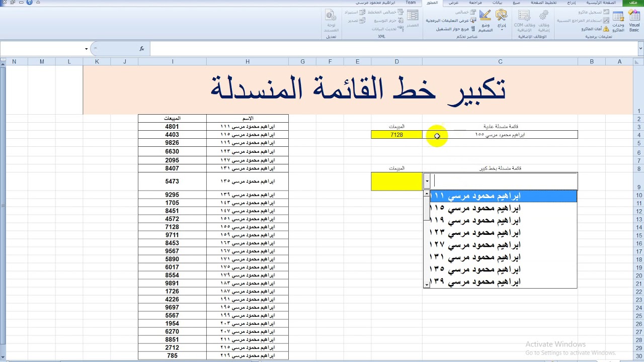
Task: Expand the Insert controls dropdown (إدراج)
Action: click(502, 20)
